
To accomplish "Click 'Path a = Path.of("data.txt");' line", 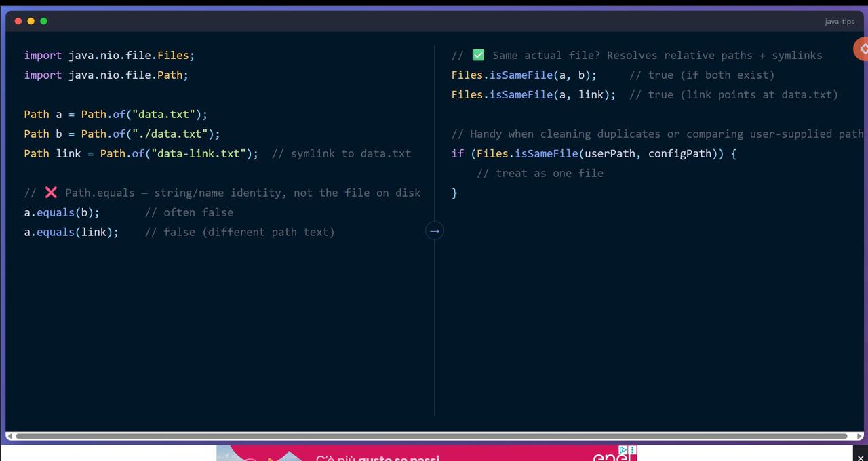I will (x=115, y=114).
